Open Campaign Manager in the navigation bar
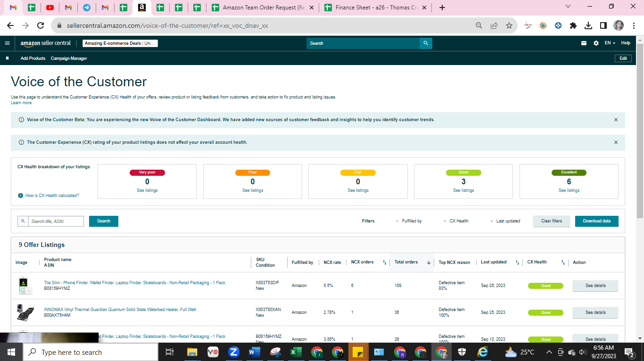Screen dimensions: 644x361 (69, 58)
